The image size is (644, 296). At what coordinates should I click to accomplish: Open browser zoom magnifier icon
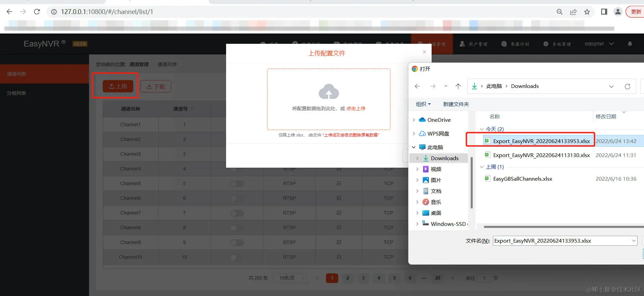[559, 12]
